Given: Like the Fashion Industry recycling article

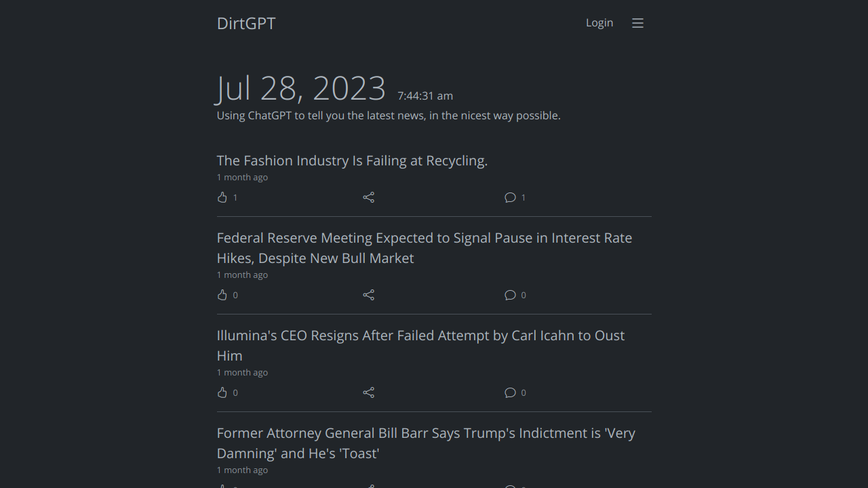Looking at the screenshot, I should pyautogui.click(x=222, y=197).
